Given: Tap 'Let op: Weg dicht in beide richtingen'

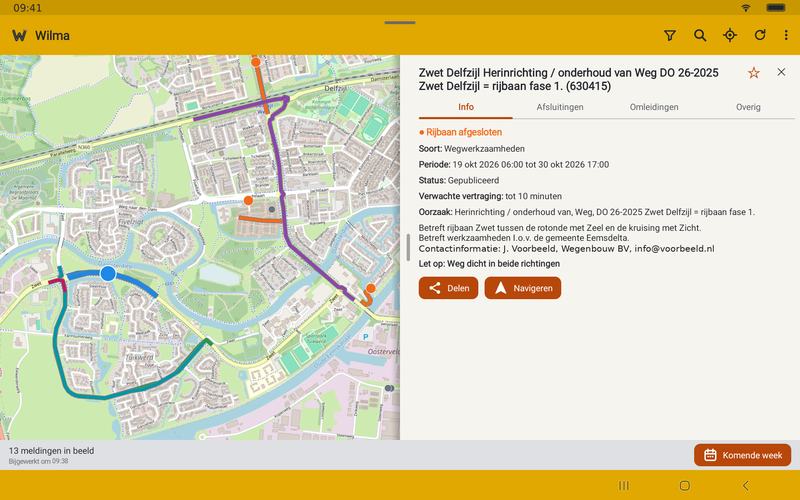Looking at the screenshot, I should pos(489,264).
